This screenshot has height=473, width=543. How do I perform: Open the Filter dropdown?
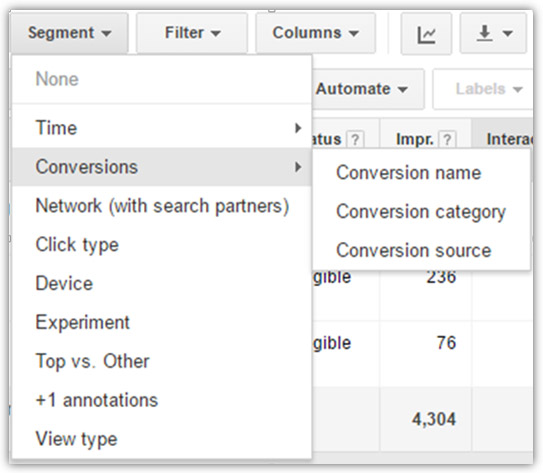click(x=192, y=33)
